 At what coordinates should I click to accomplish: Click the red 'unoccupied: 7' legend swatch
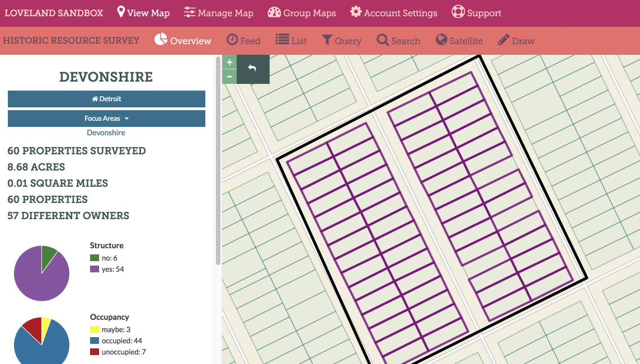point(95,352)
